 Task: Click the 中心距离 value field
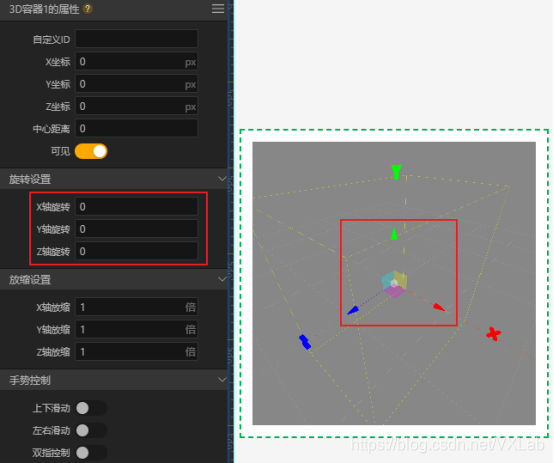(x=136, y=128)
